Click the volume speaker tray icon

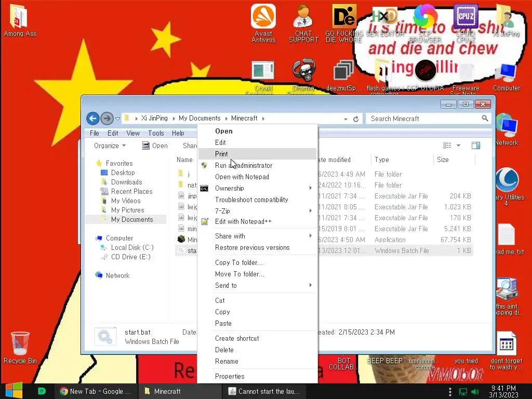(x=475, y=392)
